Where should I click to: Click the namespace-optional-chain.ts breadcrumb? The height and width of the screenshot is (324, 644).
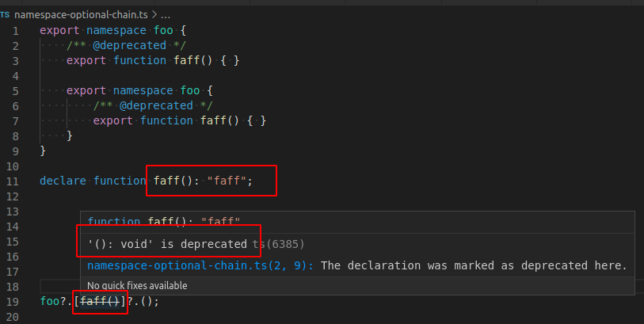[x=81, y=15]
